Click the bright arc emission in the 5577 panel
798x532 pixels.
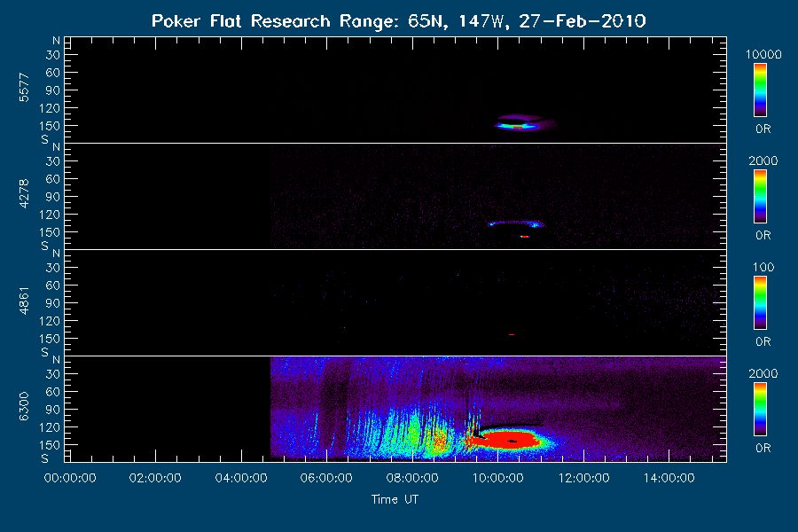tap(517, 125)
